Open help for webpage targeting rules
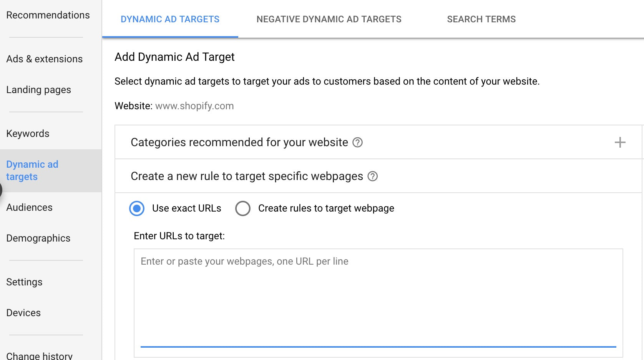 372,176
